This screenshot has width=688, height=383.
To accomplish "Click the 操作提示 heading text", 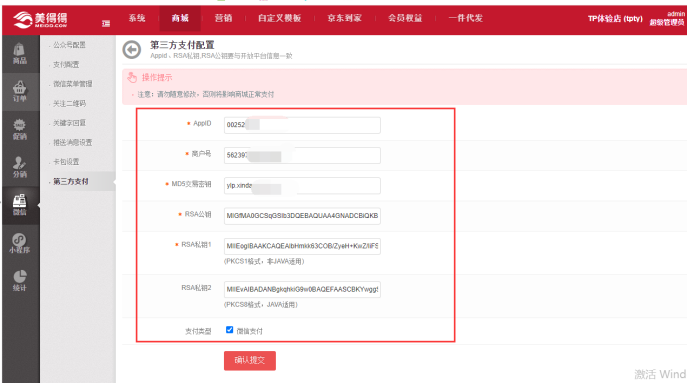I will tap(157, 78).
